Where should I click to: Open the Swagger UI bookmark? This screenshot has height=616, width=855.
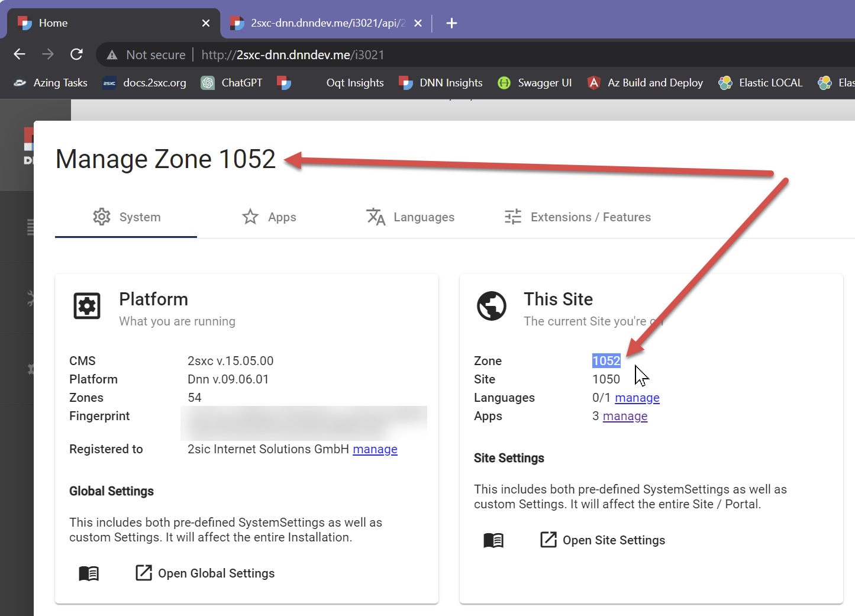(534, 83)
